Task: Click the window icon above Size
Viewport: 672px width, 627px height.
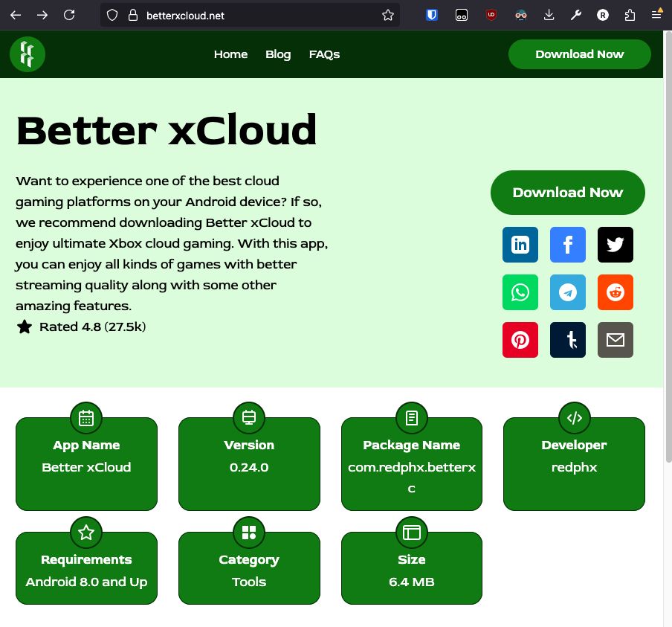Action: coord(411,533)
